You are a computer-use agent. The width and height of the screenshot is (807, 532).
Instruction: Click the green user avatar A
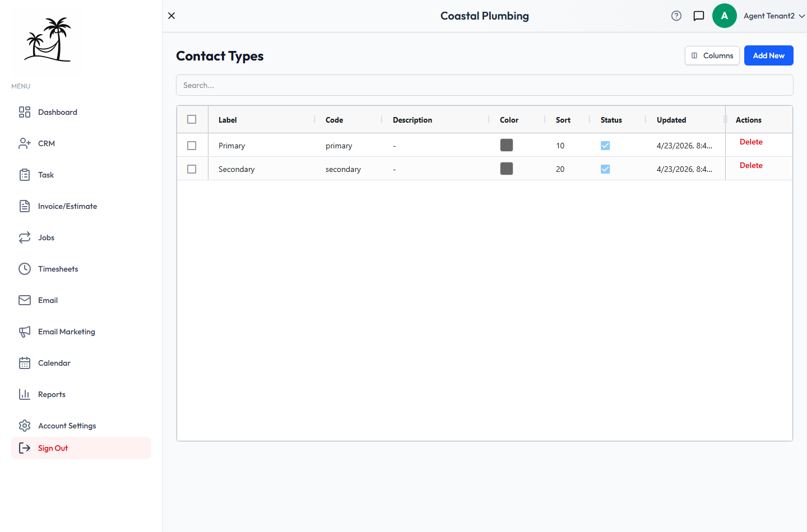[x=725, y=16]
